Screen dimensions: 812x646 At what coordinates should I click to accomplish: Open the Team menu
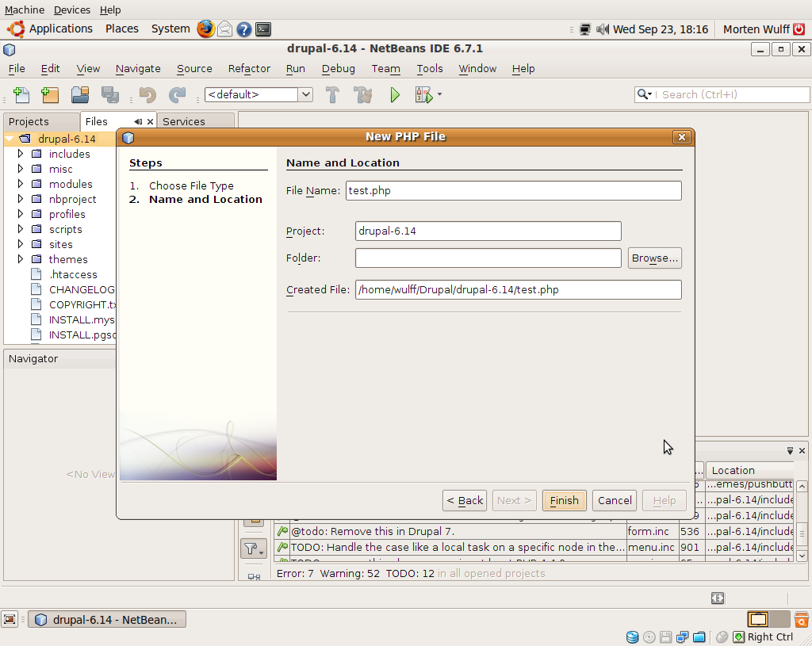[x=386, y=68]
